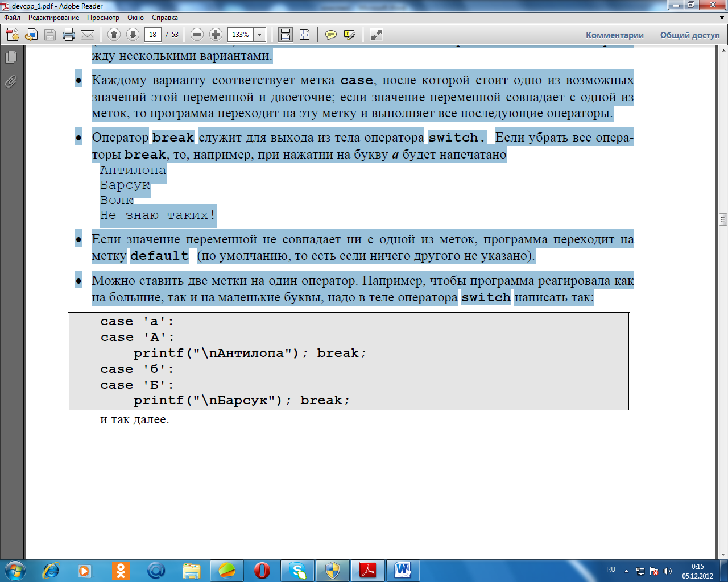Click the green-orange ball taskbar app
Image resolution: width=728 pixels, height=582 pixels.
227,570
